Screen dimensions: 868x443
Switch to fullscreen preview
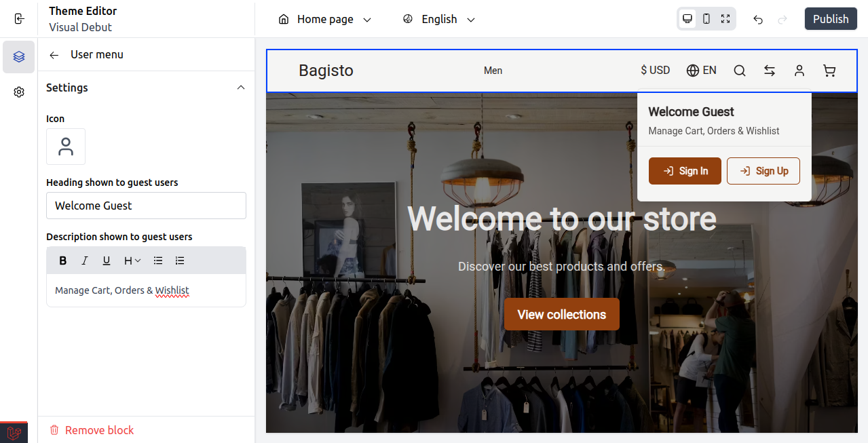(725, 19)
